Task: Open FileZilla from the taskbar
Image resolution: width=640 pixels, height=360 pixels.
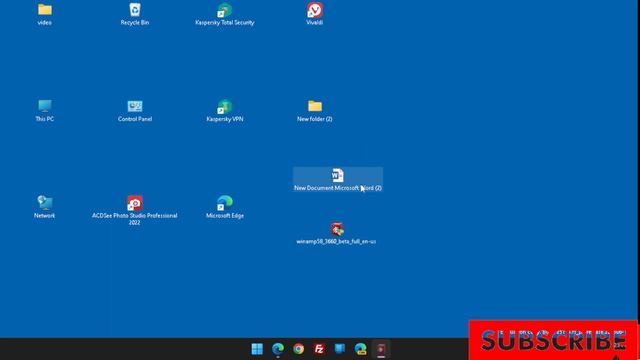Action: coord(319,349)
